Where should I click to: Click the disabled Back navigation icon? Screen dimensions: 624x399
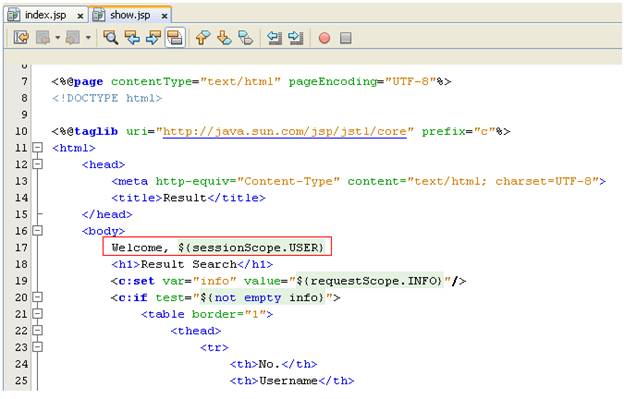click(x=43, y=38)
